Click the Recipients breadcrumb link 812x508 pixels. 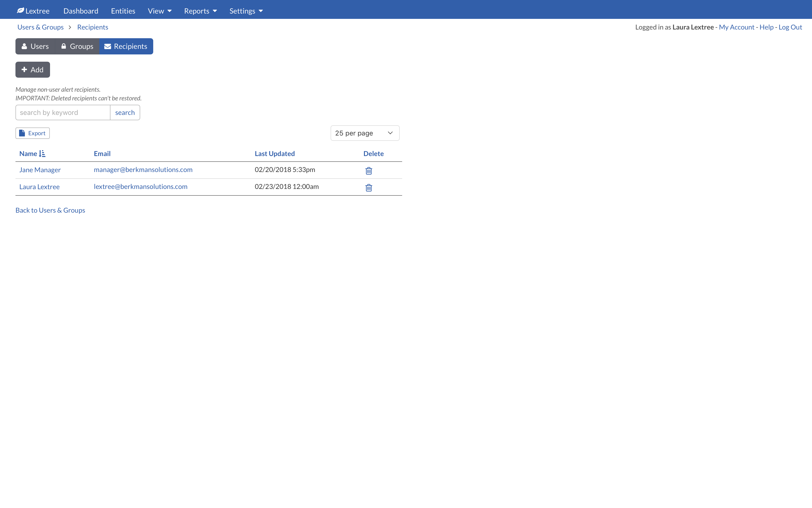pos(93,27)
